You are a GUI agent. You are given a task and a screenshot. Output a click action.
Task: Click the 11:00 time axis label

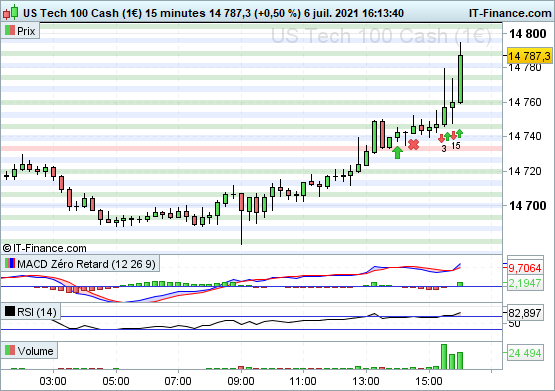(x=303, y=381)
